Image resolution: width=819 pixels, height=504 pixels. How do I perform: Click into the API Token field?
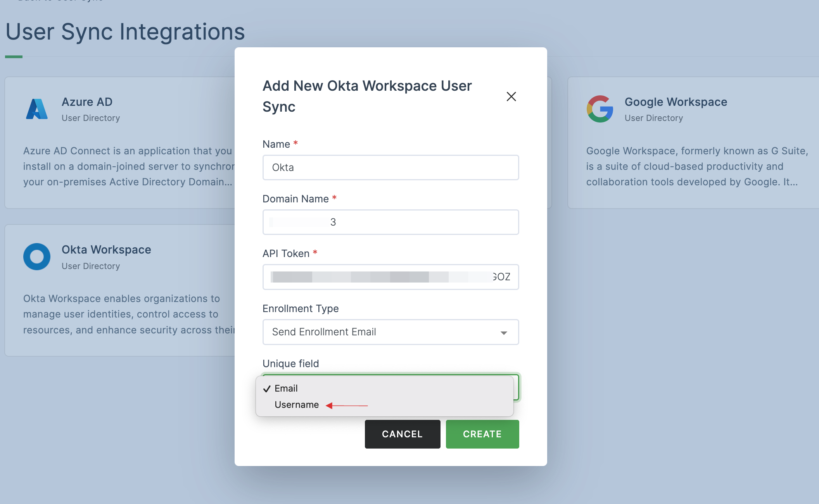click(x=390, y=277)
